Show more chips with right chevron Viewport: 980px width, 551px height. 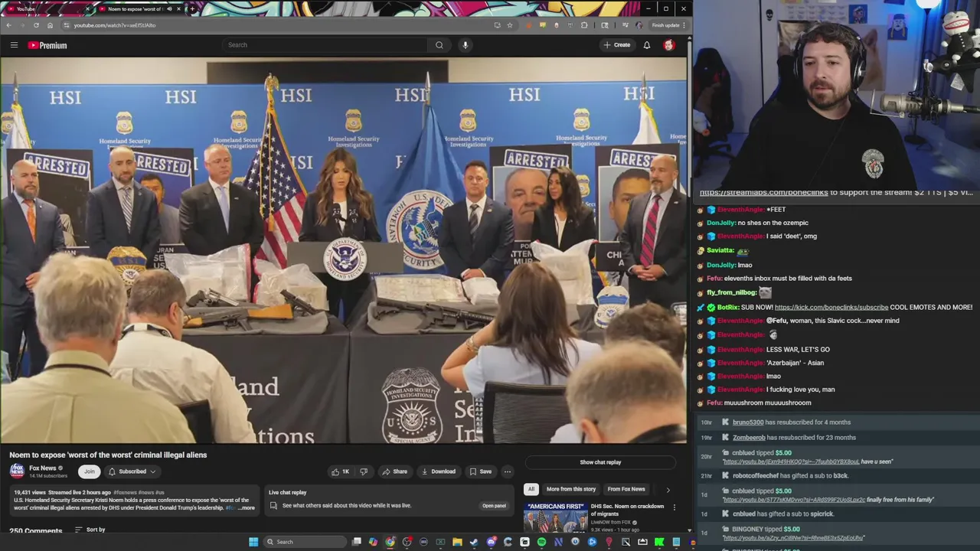pos(668,490)
